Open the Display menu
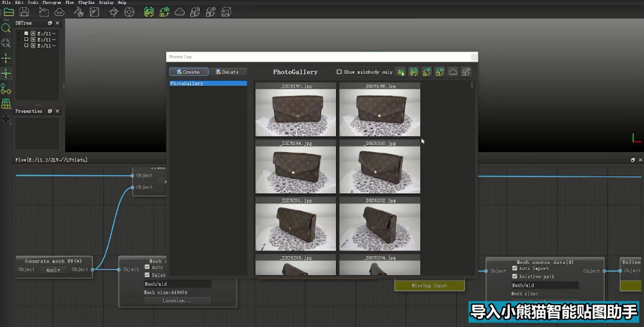Image resolution: width=644 pixels, height=327 pixels. pos(106,2)
